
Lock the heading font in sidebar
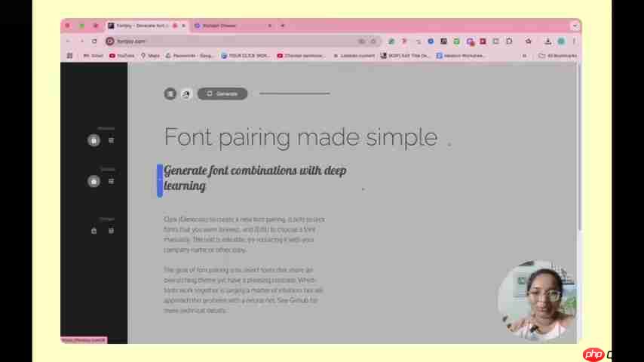coord(94,140)
